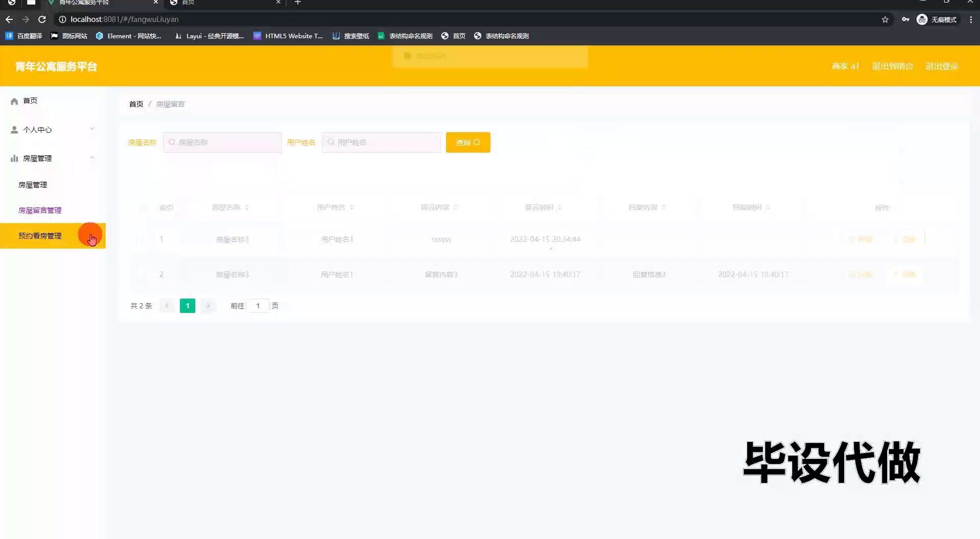Click the second action button in row 1
This screenshot has width=980, height=539.
point(904,239)
